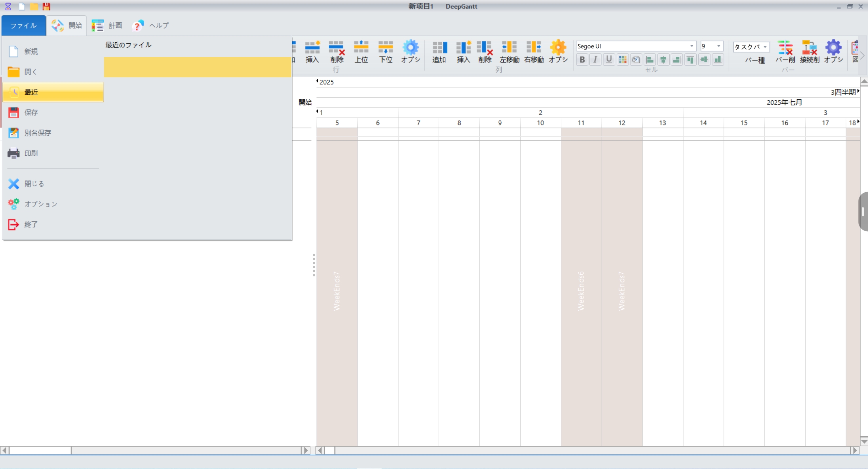Viewport: 868px width, 469px height.
Task: Click left pane scrollbar left arrow
Action: coord(4,450)
